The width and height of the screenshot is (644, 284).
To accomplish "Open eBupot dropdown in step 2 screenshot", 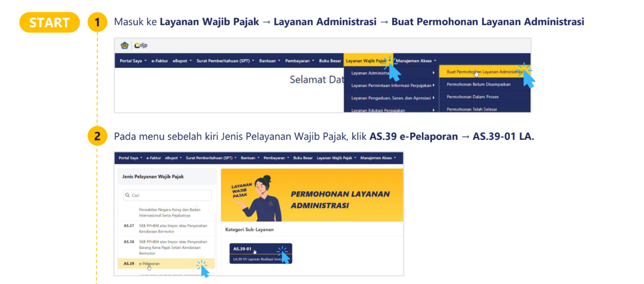I will click(174, 157).
